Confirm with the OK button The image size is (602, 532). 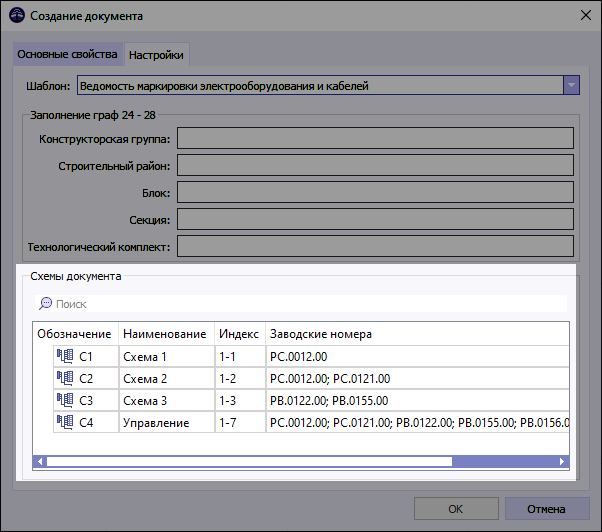tap(456, 509)
